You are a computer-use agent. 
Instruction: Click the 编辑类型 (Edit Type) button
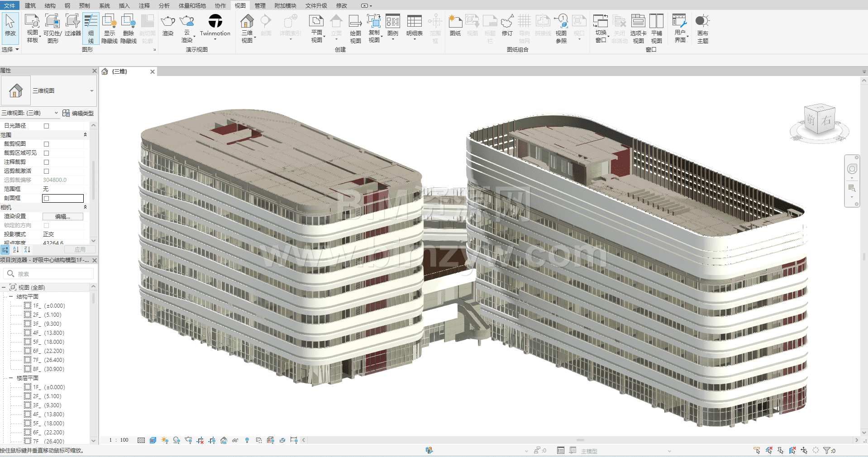coord(78,113)
